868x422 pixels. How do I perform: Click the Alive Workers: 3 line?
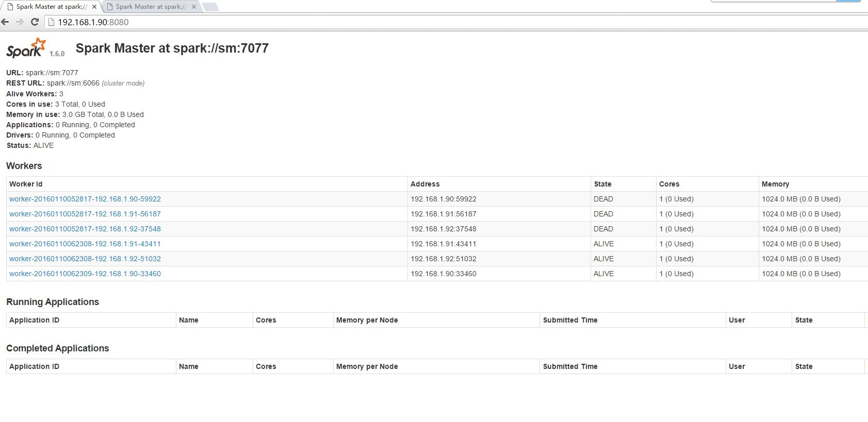click(35, 94)
